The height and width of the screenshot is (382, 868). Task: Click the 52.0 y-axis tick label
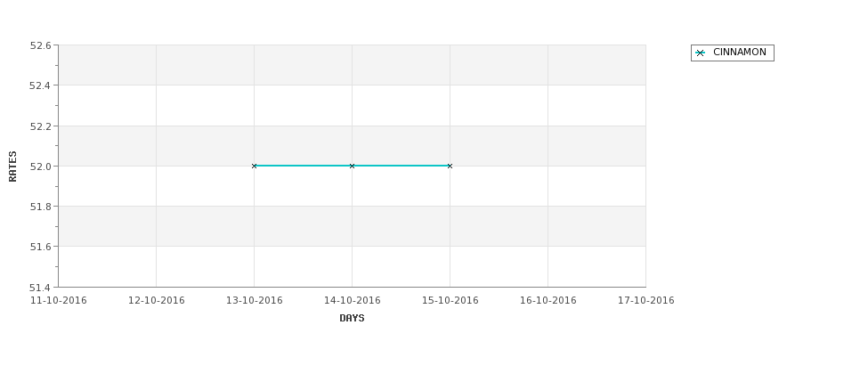[x=40, y=167]
